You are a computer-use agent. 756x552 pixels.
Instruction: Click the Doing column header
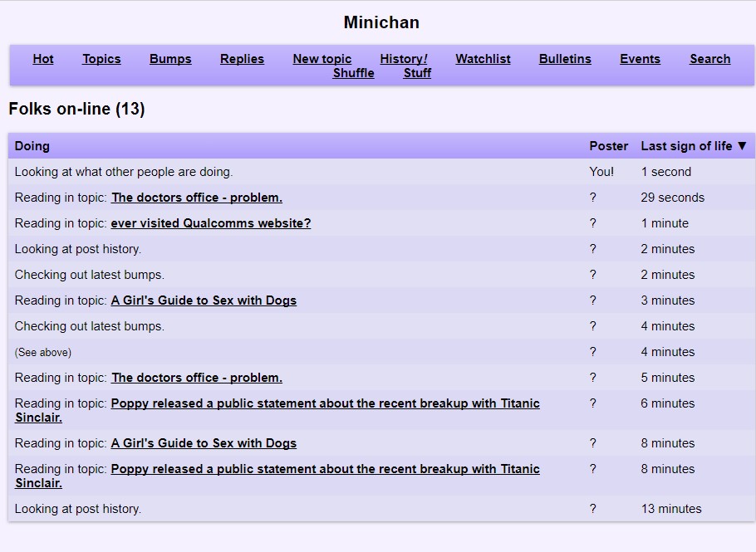tap(32, 146)
